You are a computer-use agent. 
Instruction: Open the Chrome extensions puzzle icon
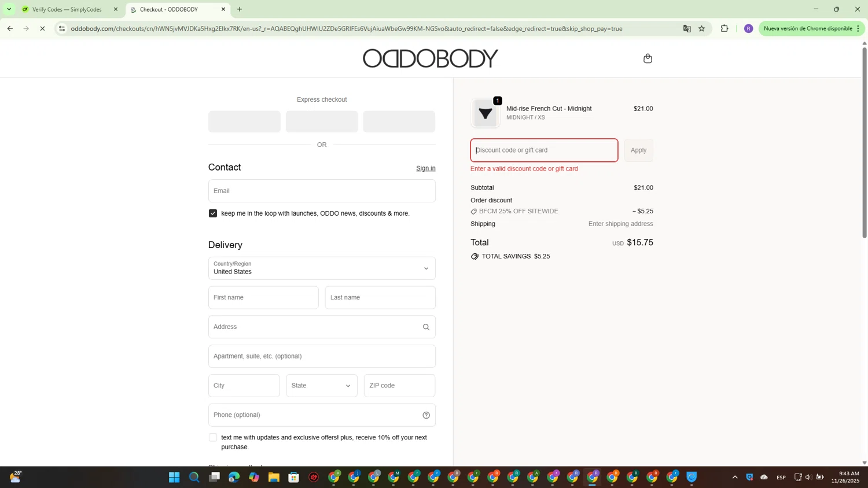click(x=724, y=28)
